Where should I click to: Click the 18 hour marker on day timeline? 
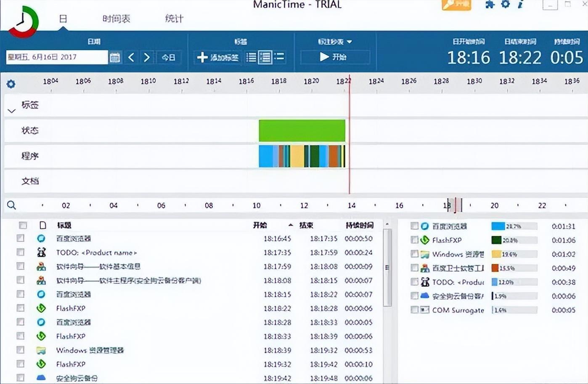click(447, 205)
